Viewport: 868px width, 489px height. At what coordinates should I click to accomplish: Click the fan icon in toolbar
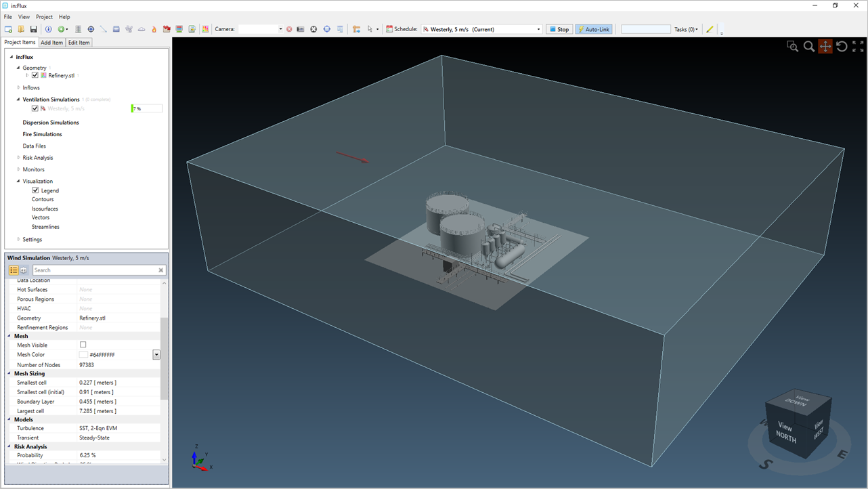tap(129, 29)
